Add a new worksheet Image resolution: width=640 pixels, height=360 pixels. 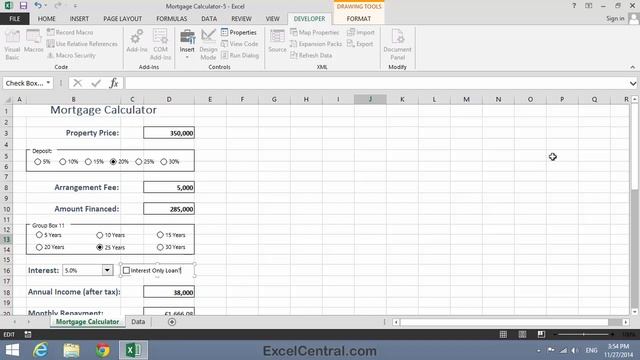172,322
